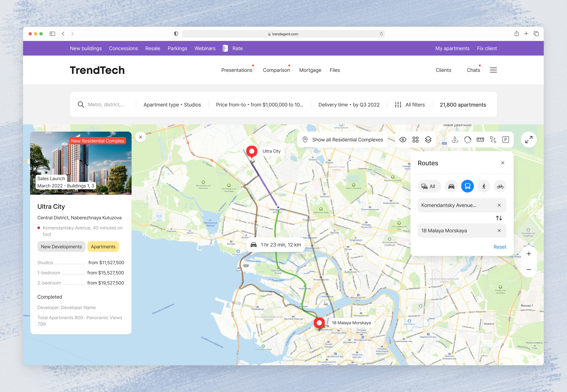Open the Delivery time filter
Viewport: 567px width, 392px height.
click(349, 105)
